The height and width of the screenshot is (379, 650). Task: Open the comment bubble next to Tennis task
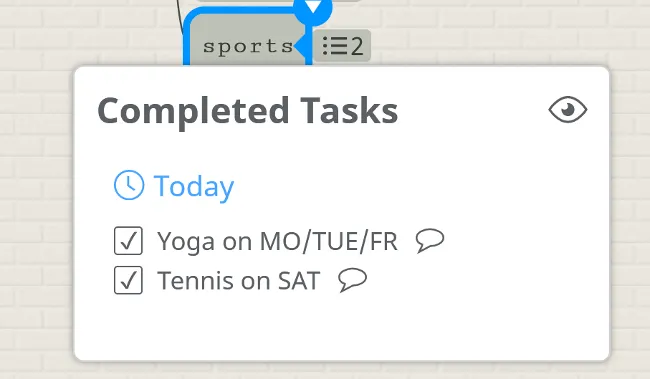(352, 280)
